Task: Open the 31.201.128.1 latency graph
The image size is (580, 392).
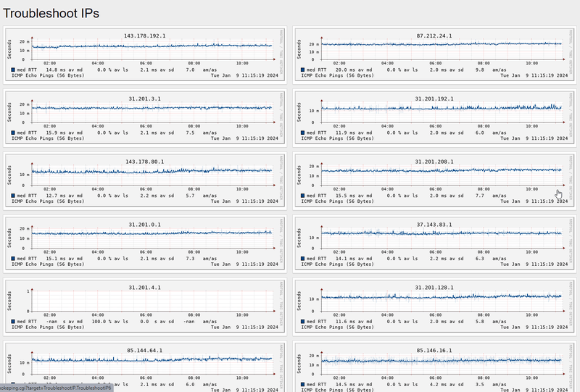Action: (x=434, y=306)
